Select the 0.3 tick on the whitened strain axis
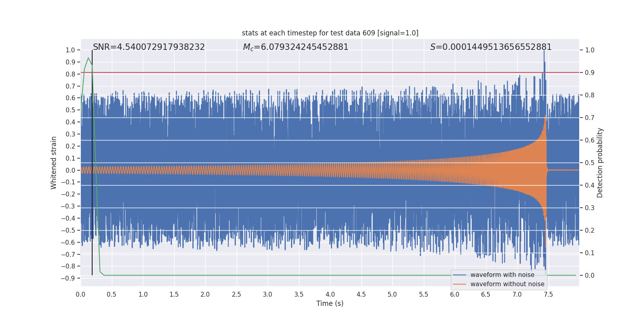This screenshot has height=322, width=644. pyautogui.click(x=70, y=134)
